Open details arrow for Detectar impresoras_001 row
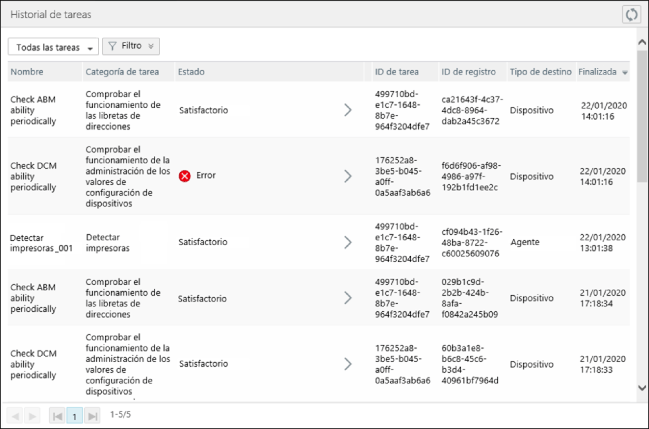This screenshot has width=649, height=429. click(x=348, y=242)
